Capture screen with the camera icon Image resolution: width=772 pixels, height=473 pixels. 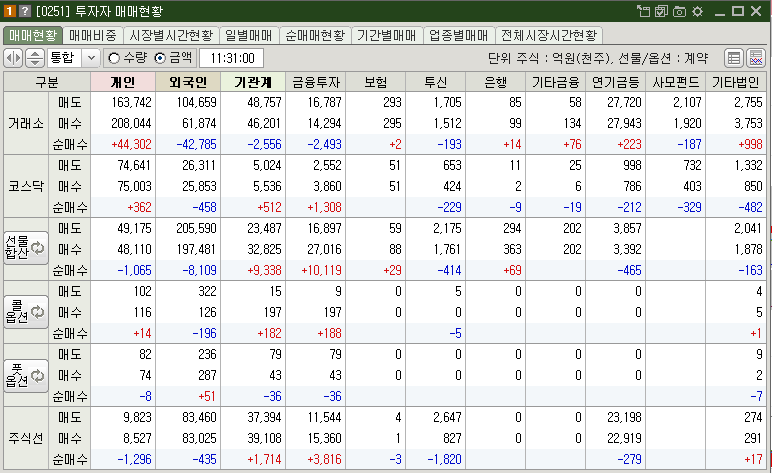(679, 11)
